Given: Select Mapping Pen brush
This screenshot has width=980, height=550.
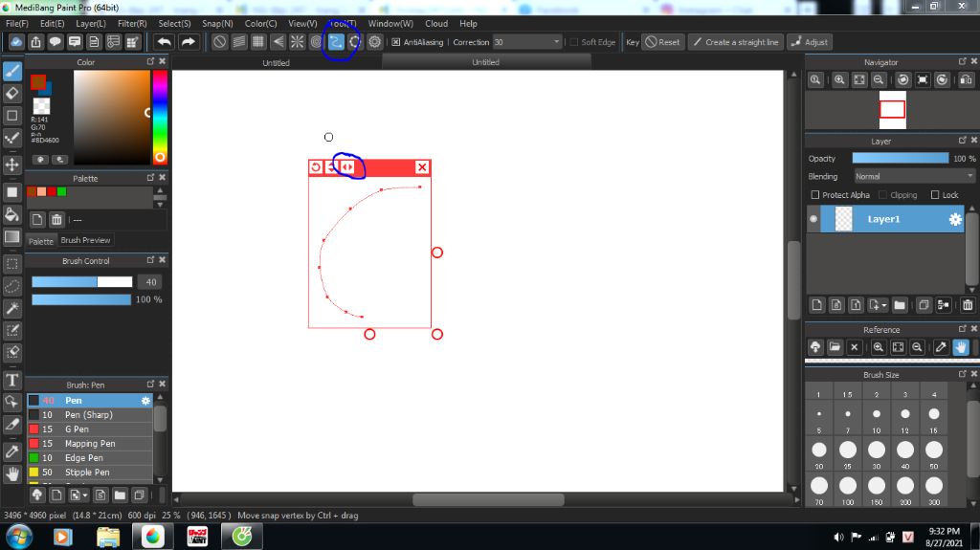Looking at the screenshot, I should tap(90, 443).
